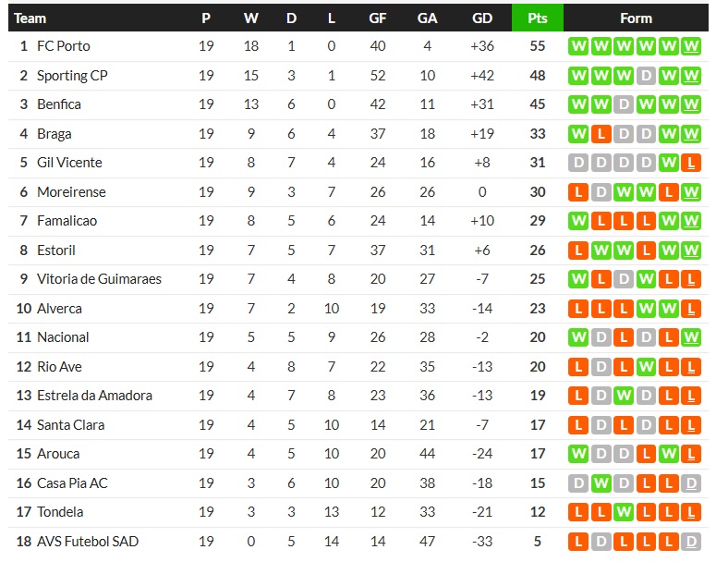The image size is (728, 562).
Task: Click Nacional's points value of 20
Action: [537, 337]
